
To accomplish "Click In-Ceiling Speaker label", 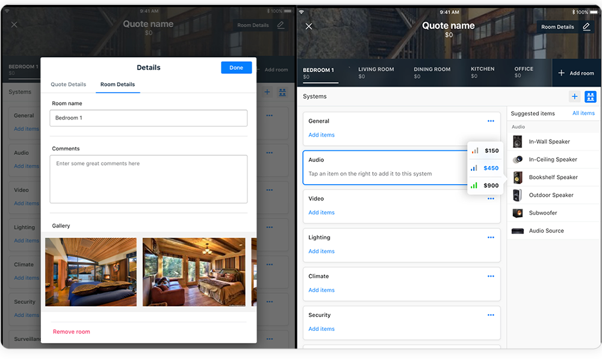I will 553,159.
